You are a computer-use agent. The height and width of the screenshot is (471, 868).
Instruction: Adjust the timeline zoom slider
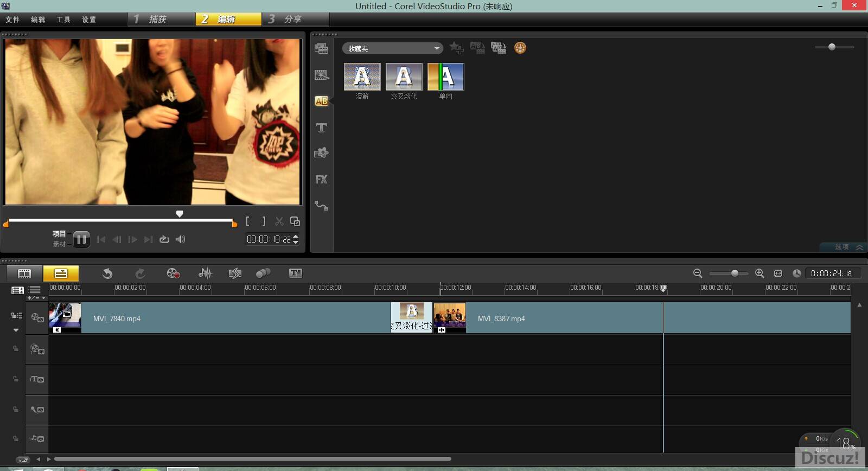735,273
